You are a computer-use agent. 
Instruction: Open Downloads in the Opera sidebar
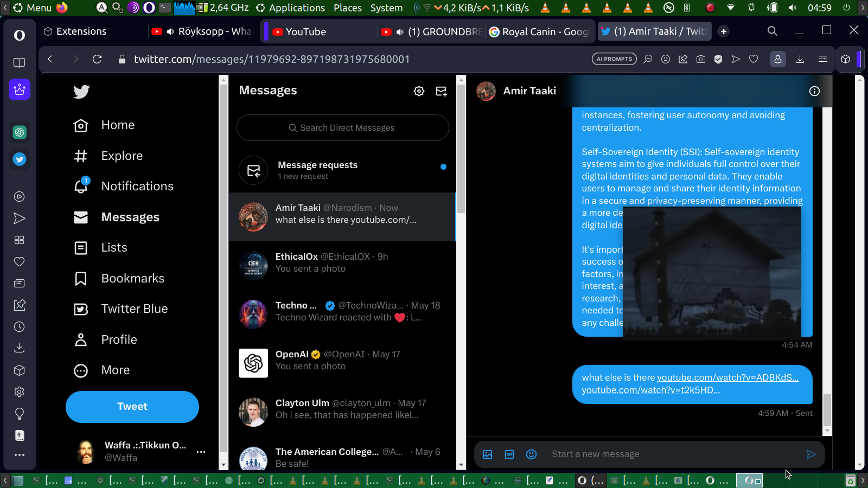(20, 348)
